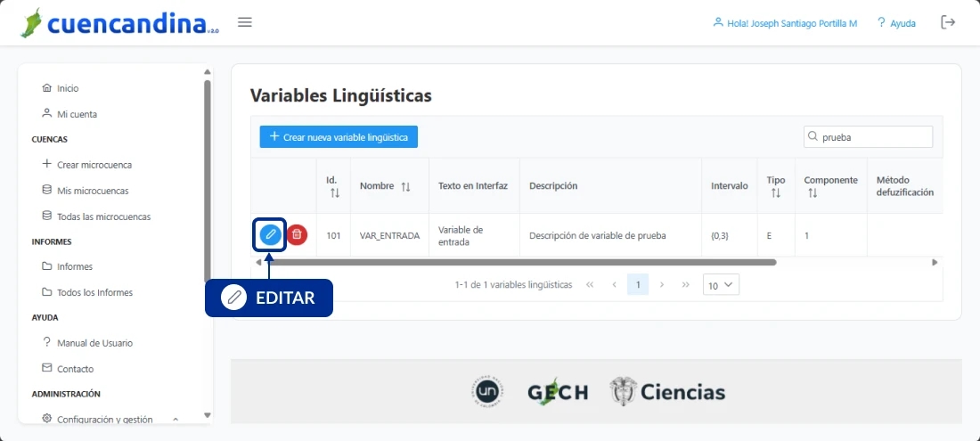Select page 1 in the paginator
Image resolution: width=980 pixels, height=441 pixels.
click(638, 284)
